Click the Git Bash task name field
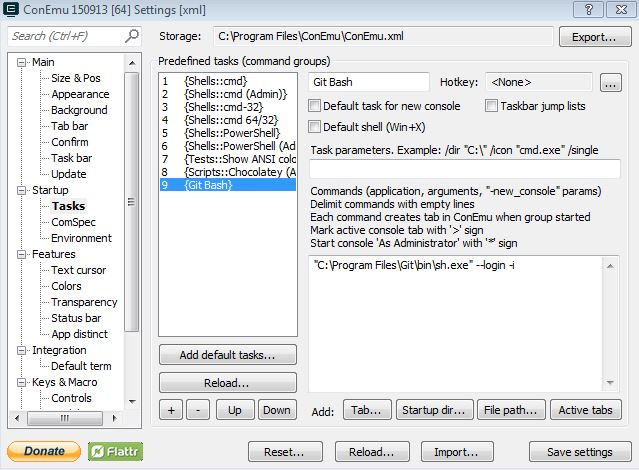Viewport: 639px width, 470px height. 369,82
